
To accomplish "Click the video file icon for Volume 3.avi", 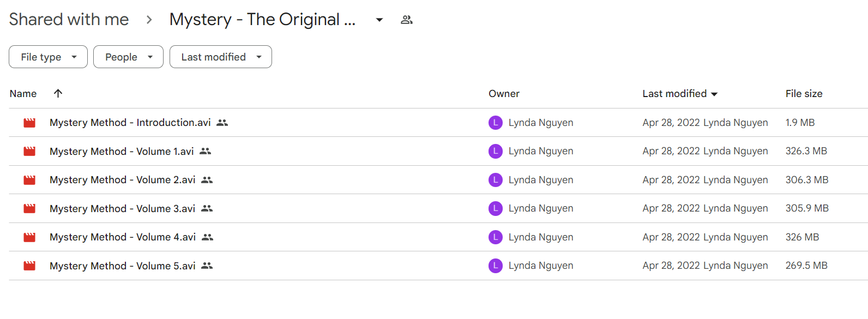I will coord(29,208).
